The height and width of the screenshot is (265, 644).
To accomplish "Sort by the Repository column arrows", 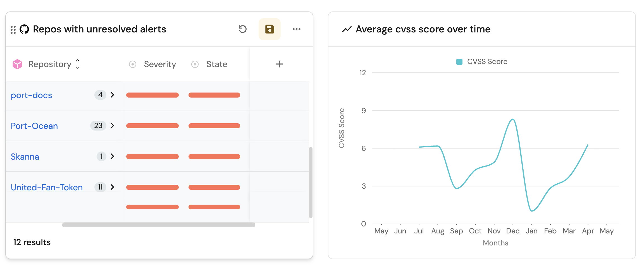I will (x=78, y=64).
